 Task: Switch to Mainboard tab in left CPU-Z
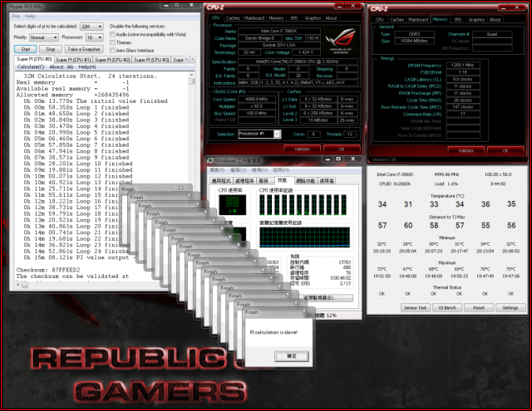click(x=254, y=18)
